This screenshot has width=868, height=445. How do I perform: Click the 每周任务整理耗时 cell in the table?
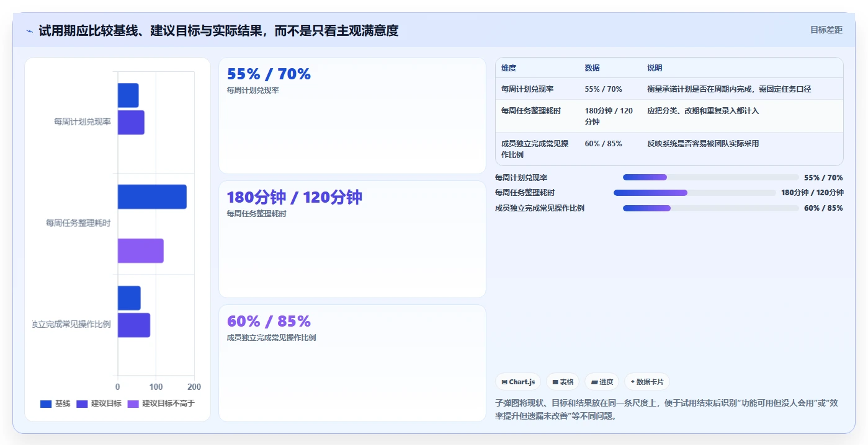(531, 111)
